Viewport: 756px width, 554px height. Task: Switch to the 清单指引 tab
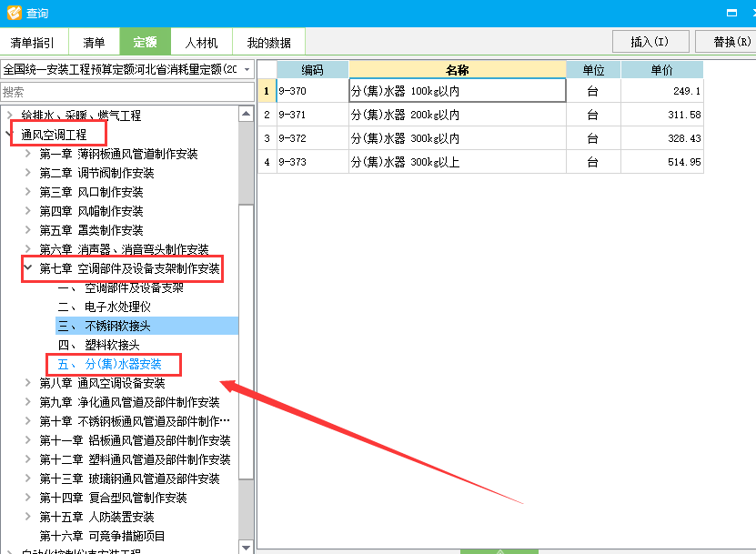(x=33, y=43)
